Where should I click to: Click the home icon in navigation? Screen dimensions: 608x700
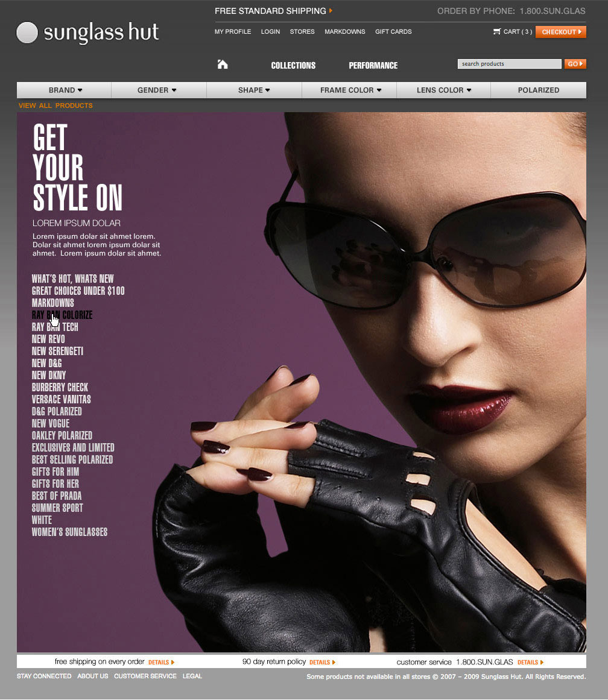(x=223, y=65)
